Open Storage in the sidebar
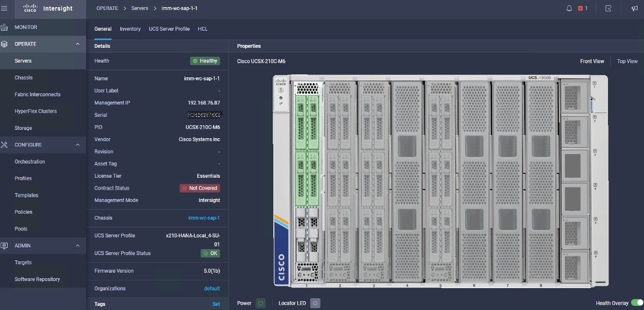Viewport: 644px width, 310px height. (23, 128)
